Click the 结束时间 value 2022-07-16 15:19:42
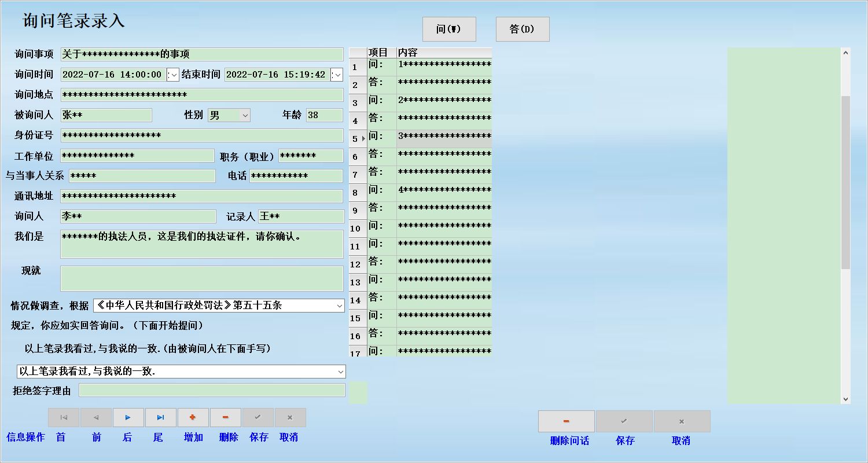This screenshot has width=868, height=463. [x=276, y=75]
